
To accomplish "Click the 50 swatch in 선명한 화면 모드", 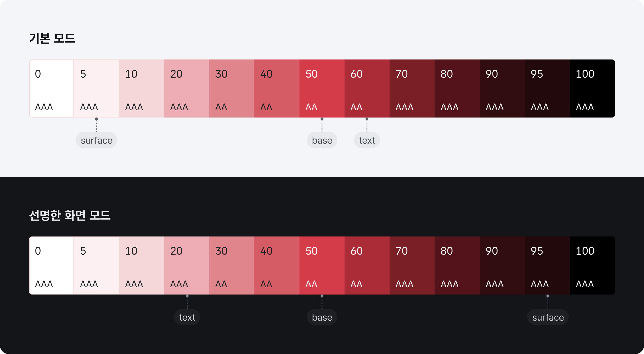I will coord(322,265).
